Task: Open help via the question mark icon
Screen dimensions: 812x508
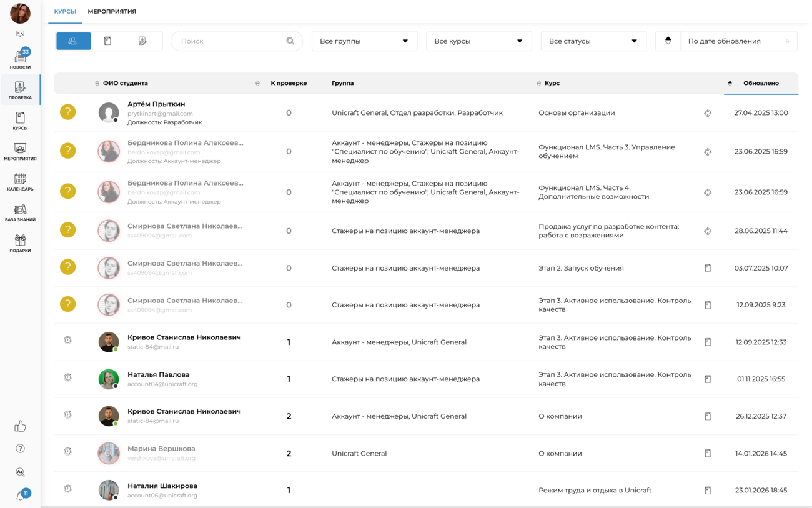Action: (x=20, y=449)
